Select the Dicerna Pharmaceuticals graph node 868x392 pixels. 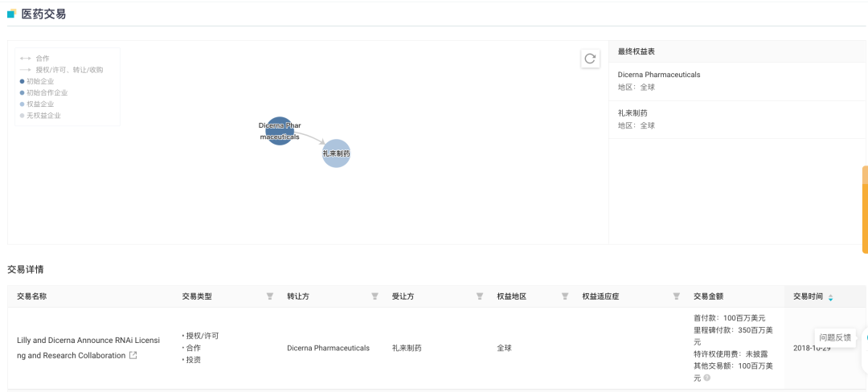pyautogui.click(x=280, y=131)
